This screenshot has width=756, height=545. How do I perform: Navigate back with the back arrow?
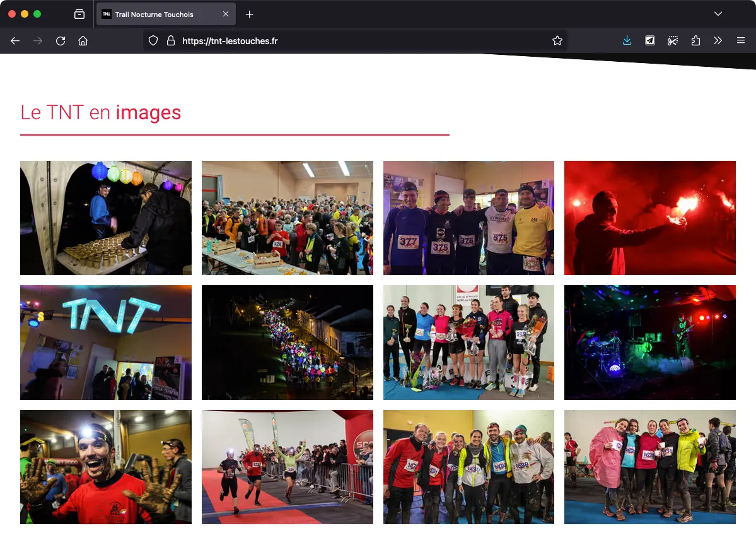click(x=15, y=40)
